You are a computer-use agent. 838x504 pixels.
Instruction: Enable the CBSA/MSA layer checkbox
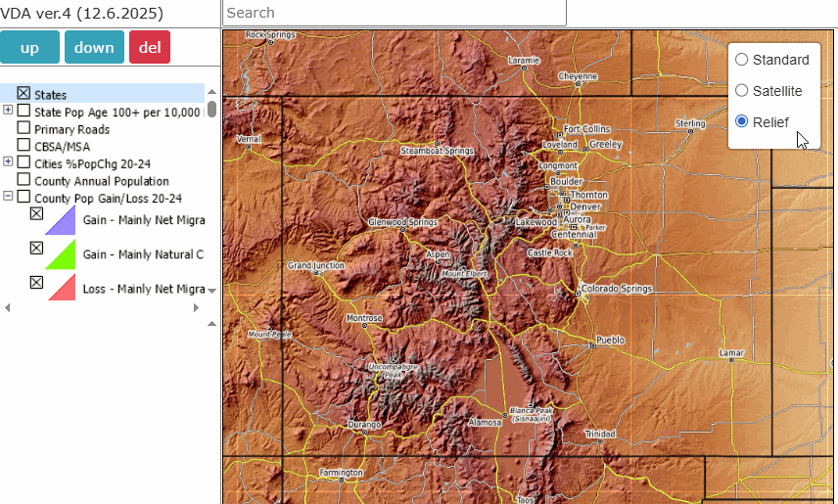(23, 146)
